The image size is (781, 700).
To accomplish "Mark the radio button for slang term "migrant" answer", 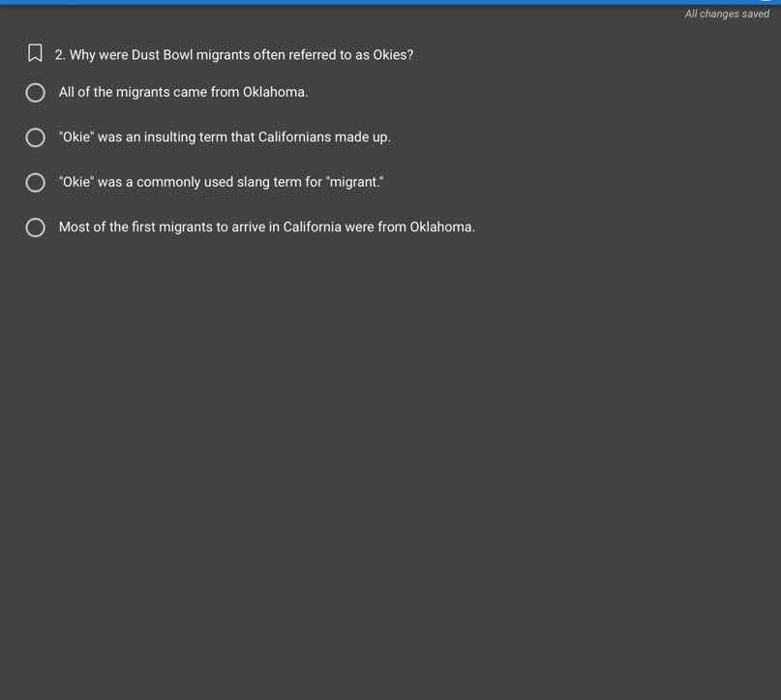I will 35,183.
